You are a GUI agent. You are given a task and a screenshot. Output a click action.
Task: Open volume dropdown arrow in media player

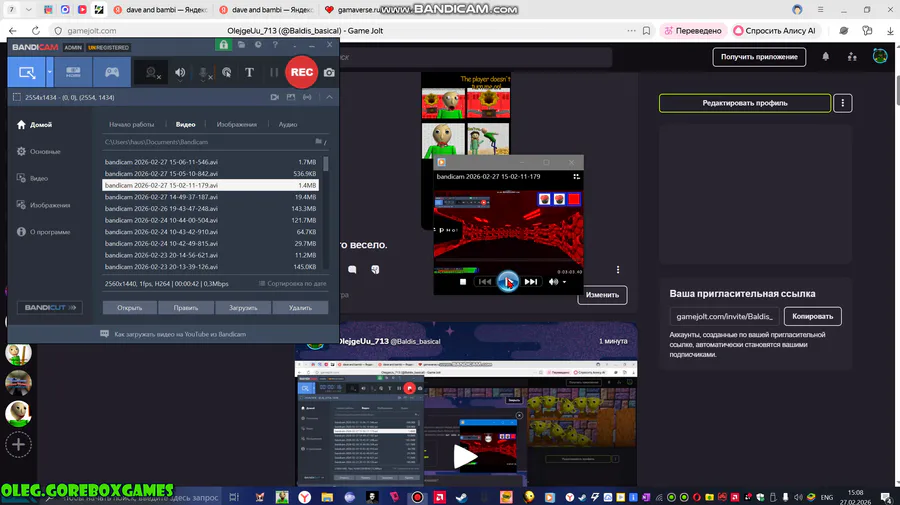[564, 282]
